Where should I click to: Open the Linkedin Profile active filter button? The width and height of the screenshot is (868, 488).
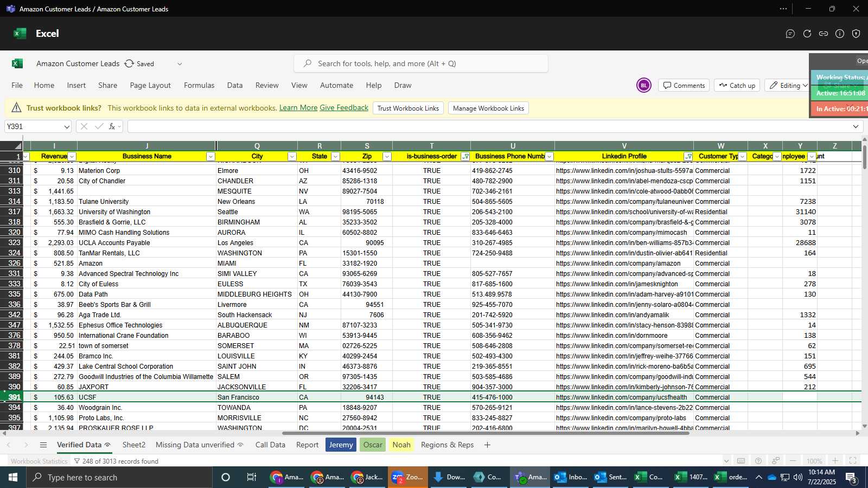[x=688, y=156]
